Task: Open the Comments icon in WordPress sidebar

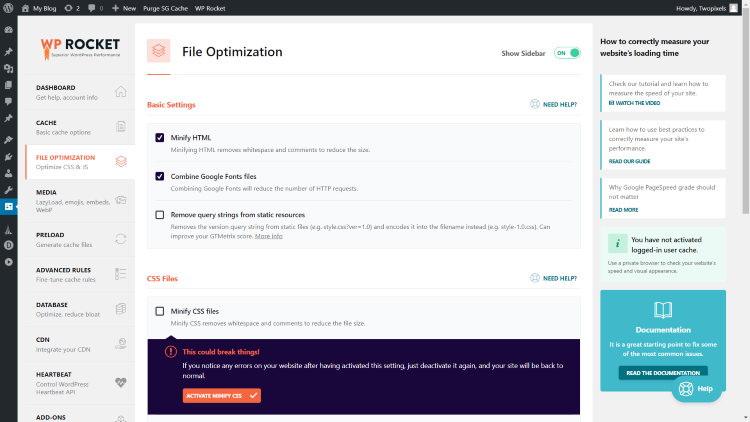Action: point(9,101)
